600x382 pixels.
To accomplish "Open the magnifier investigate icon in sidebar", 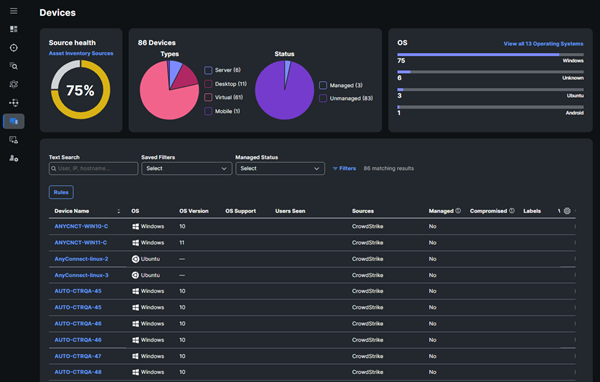I will click(14, 66).
